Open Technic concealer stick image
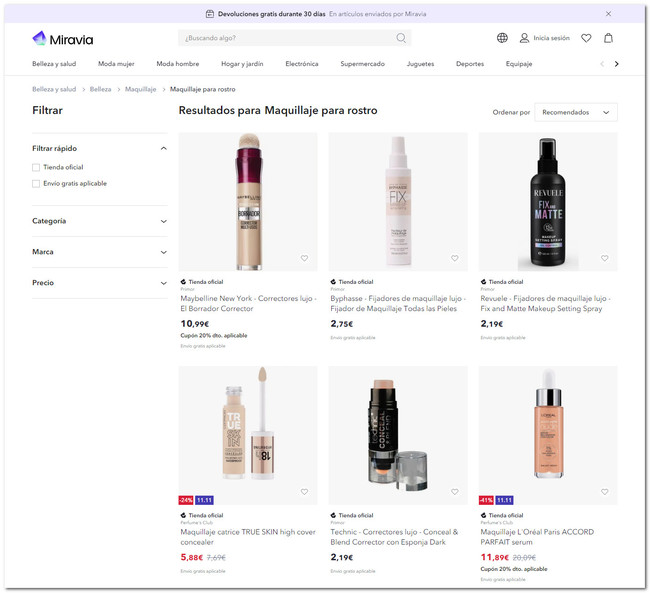Image resolution: width=650 pixels, height=593 pixels. tap(398, 435)
